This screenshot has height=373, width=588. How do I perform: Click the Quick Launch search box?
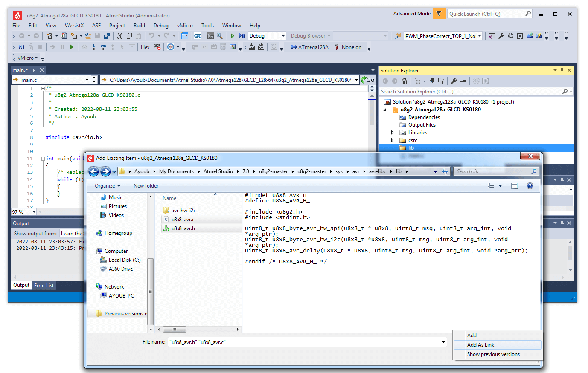point(489,14)
